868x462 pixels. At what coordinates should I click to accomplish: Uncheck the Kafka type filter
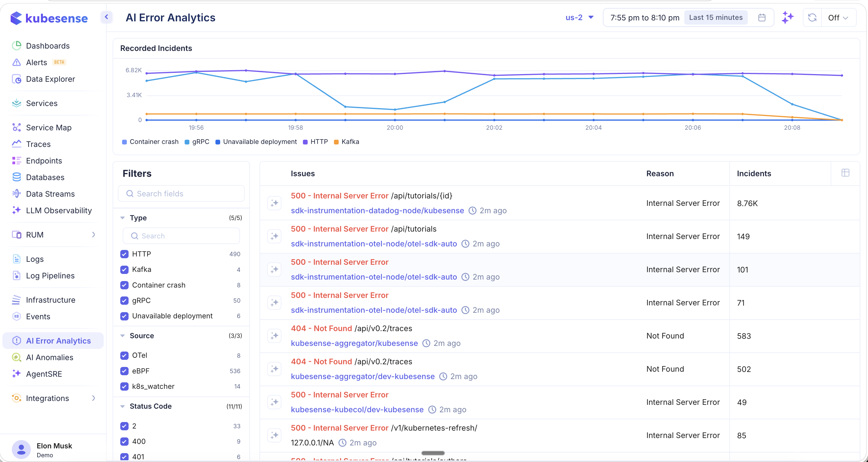124,269
